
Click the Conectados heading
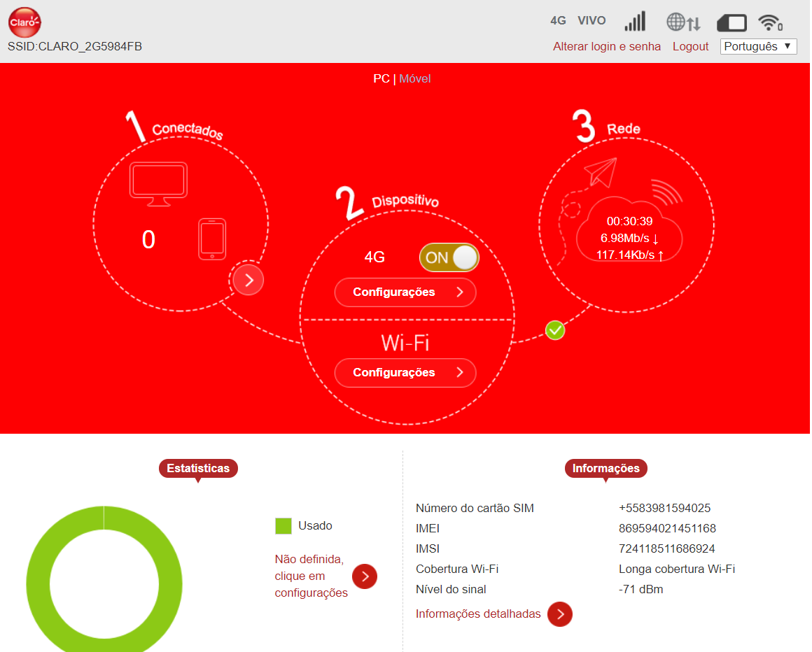pos(188,130)
